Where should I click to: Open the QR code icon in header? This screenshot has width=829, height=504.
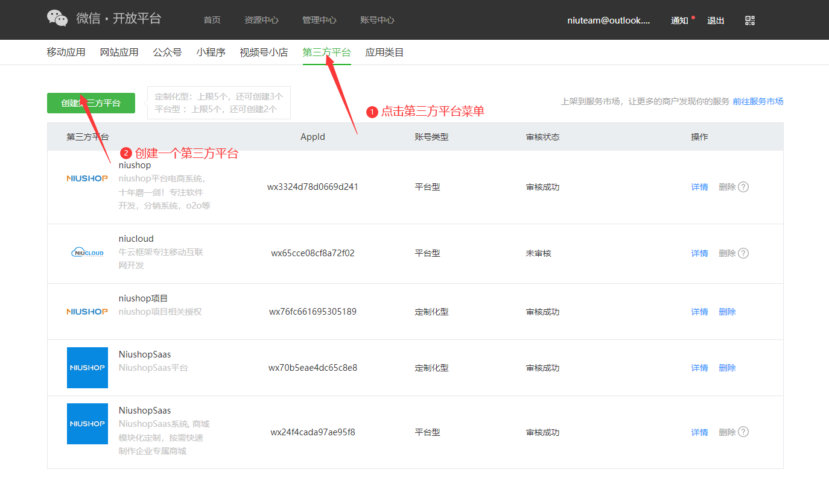(750, 20)
